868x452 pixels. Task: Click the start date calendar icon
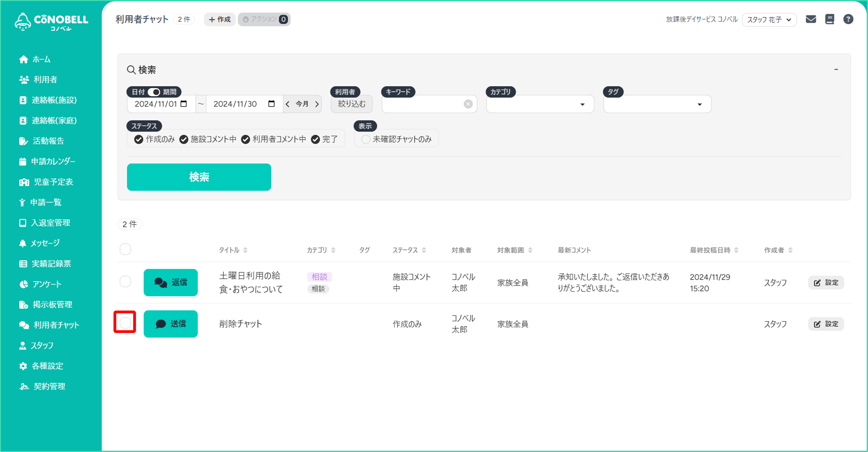coord(184,104)
